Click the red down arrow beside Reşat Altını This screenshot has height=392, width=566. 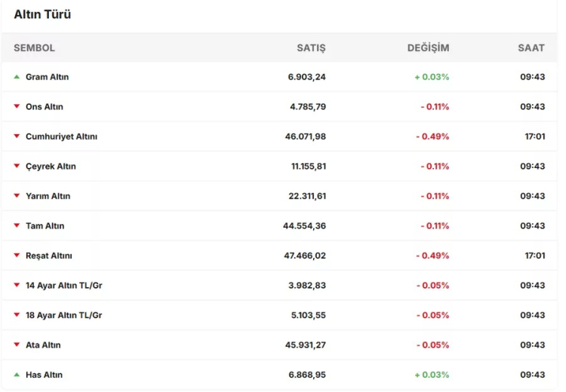click(17, 256)
